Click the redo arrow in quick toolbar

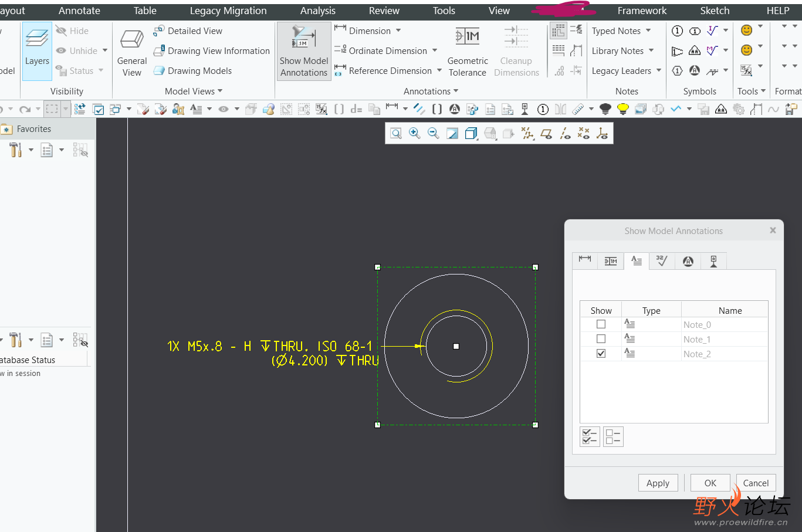point(25,109)
